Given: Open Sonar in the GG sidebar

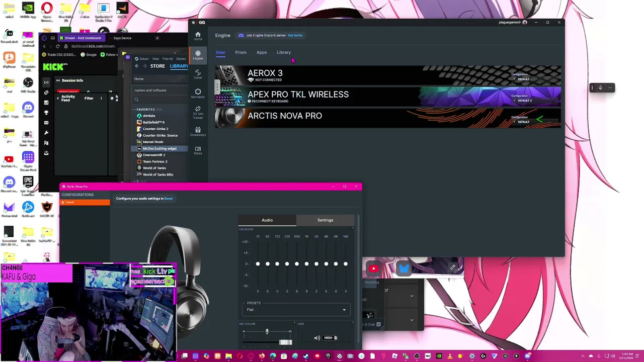Looking at the screenshot, I should click(x=198, y=74).
